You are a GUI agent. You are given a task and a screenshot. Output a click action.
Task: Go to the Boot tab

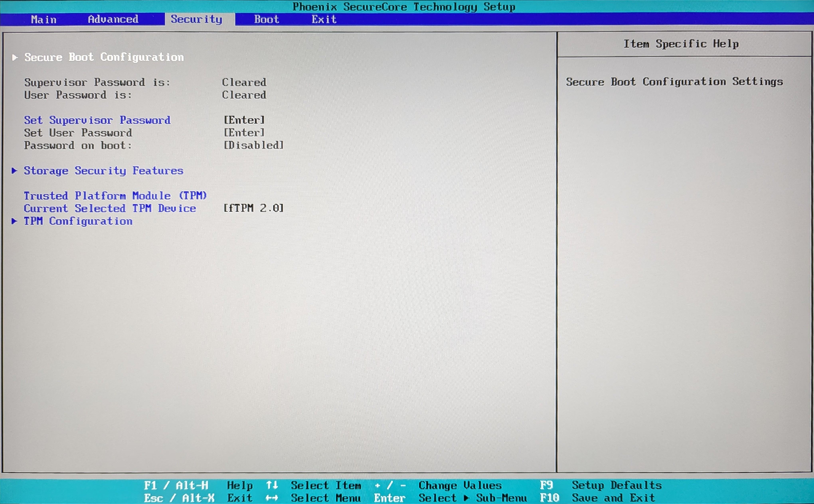pyautogui.click(x=266, y=19)
